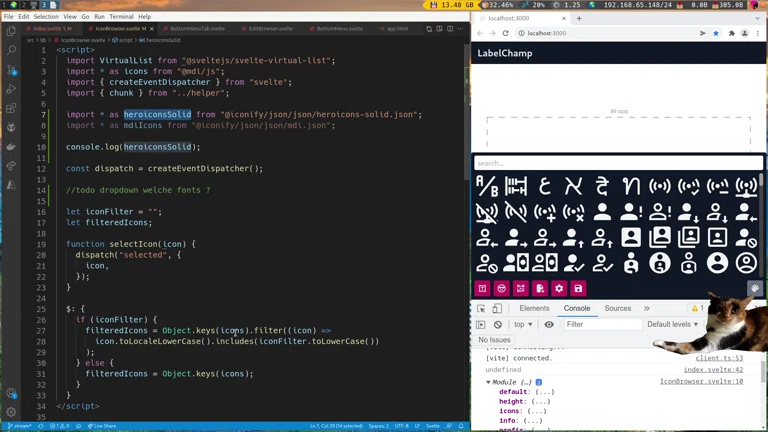Select the A/B testing icon in icon grid

(x=487, y=187)
